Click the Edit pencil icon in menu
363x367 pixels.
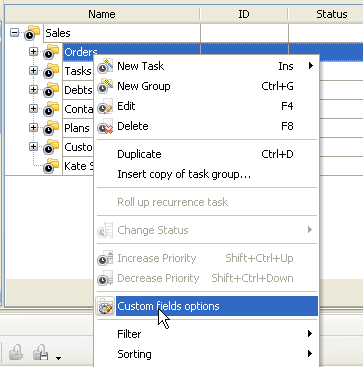[105, 106]
